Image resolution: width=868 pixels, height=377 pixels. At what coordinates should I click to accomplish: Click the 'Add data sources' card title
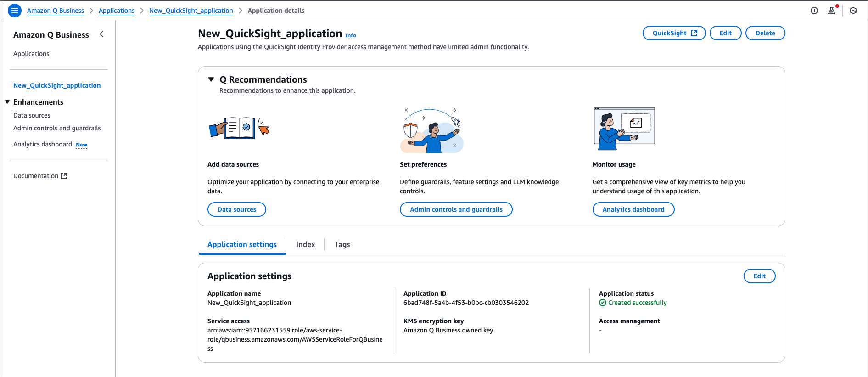pyautogui.click(x=233, y=164)
